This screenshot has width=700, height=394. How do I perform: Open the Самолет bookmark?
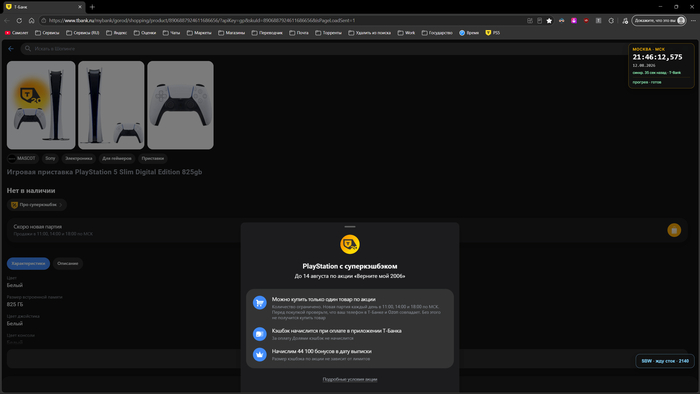17,33
